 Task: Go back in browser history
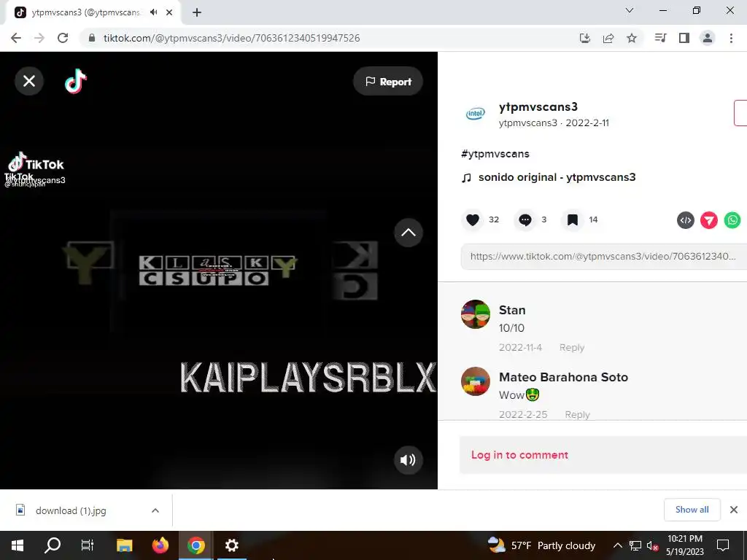point(16,38)
